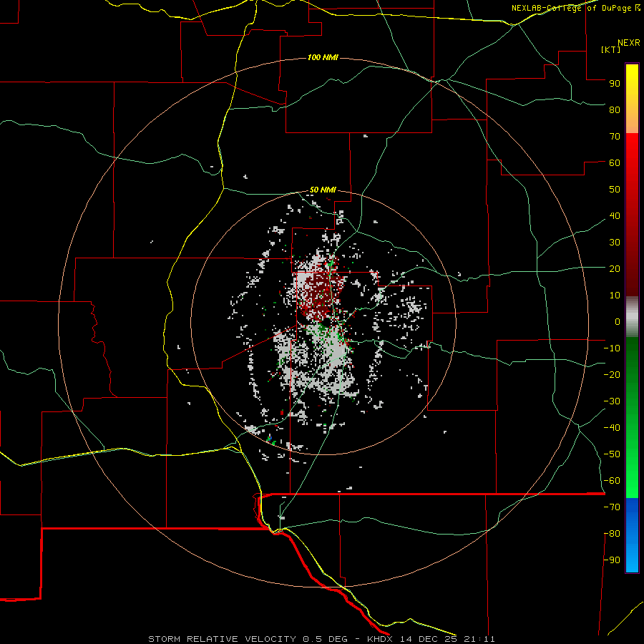Click the -20 value on the velocity scale

[x=612, y=374]
